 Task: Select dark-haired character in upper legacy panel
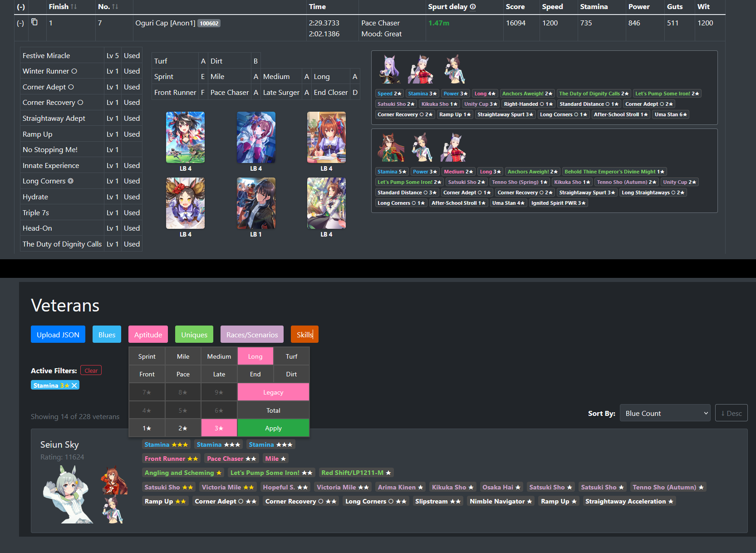(x=454, y=69)
